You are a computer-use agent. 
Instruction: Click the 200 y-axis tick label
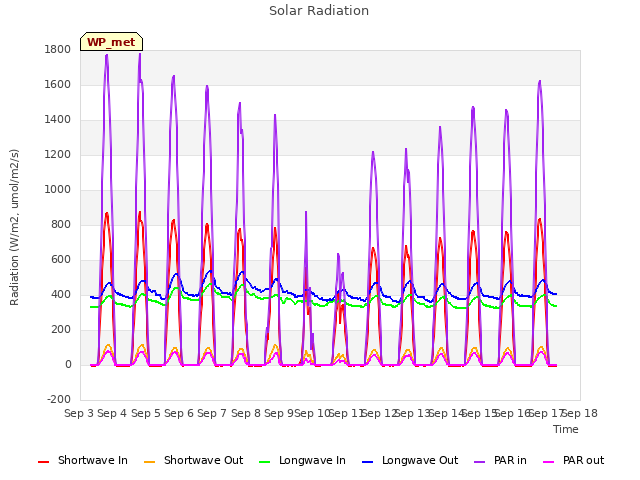point(61,330)
